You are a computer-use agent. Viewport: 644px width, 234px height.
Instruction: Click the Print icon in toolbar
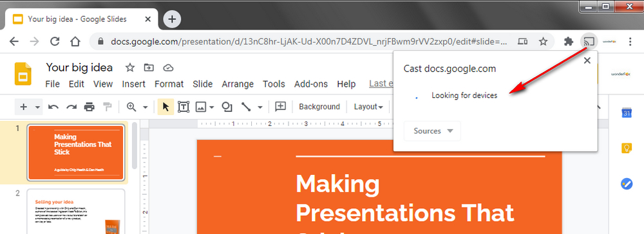[89, 107]
